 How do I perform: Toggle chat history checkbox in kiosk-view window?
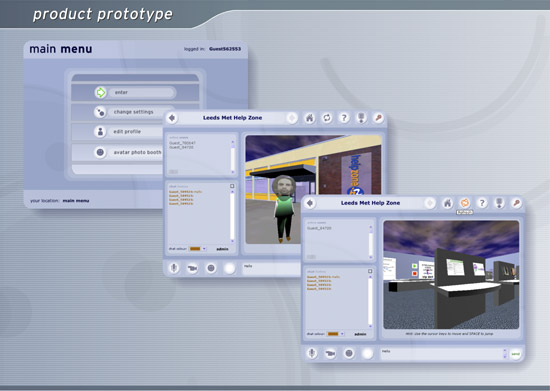(370, 271)
